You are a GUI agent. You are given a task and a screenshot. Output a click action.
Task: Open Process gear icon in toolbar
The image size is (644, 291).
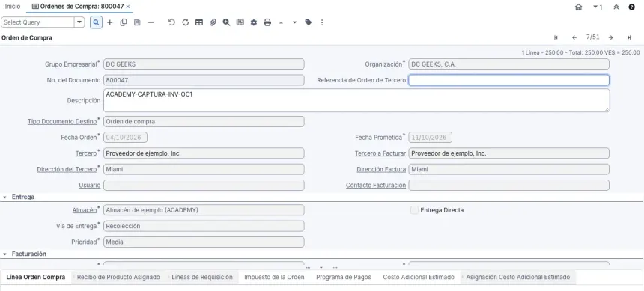point(254,22)
